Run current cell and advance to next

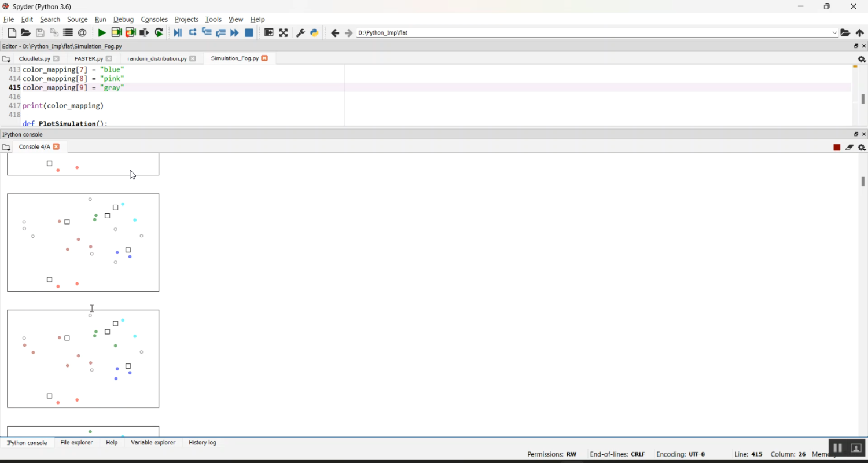click(x=130, y=33)
